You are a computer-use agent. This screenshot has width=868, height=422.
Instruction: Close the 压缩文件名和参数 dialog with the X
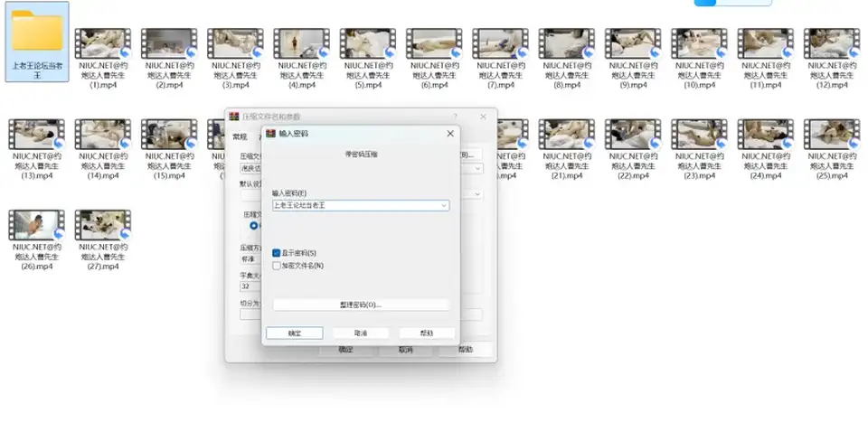pos(483,117)
